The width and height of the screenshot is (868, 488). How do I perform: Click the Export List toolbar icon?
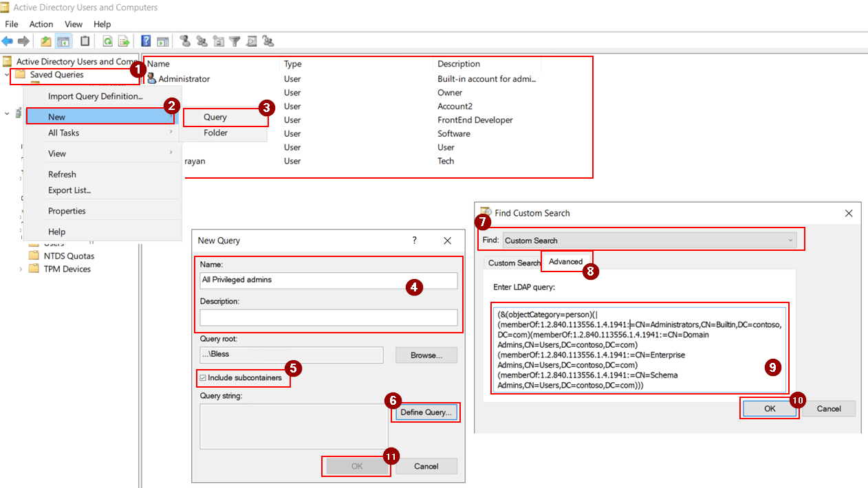coord(124,41)
